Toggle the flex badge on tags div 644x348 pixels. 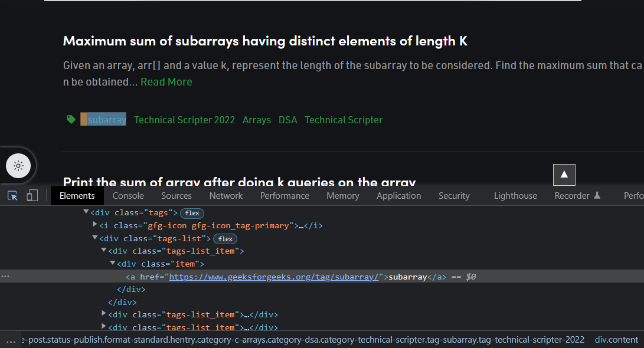[x=192, y=213]
